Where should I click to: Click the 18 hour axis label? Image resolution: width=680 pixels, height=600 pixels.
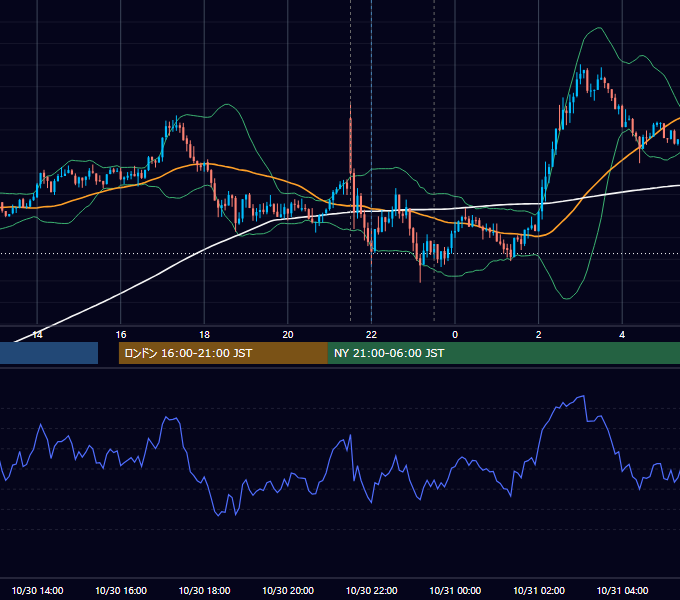pyautogui.click(x=204, y=335)
